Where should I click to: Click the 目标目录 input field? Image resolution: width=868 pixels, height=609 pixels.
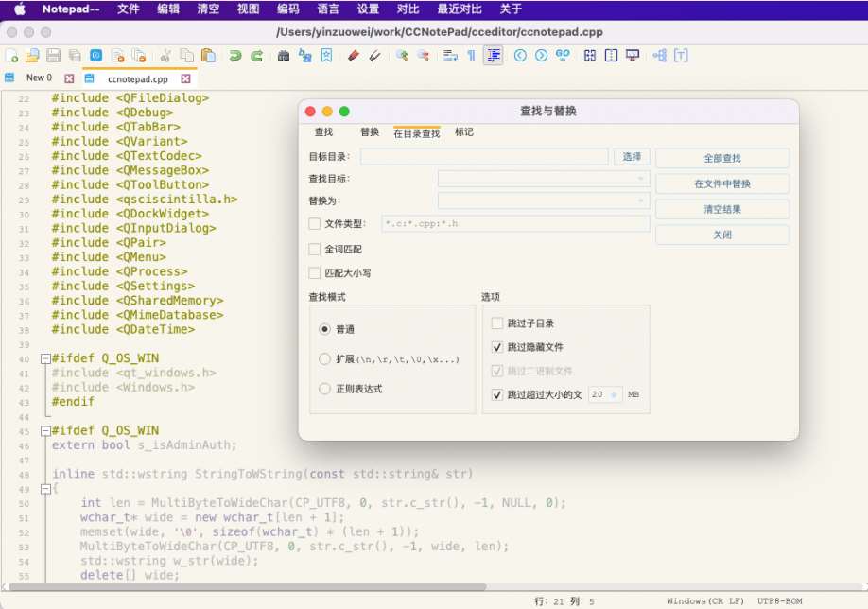tap(484, 157)
